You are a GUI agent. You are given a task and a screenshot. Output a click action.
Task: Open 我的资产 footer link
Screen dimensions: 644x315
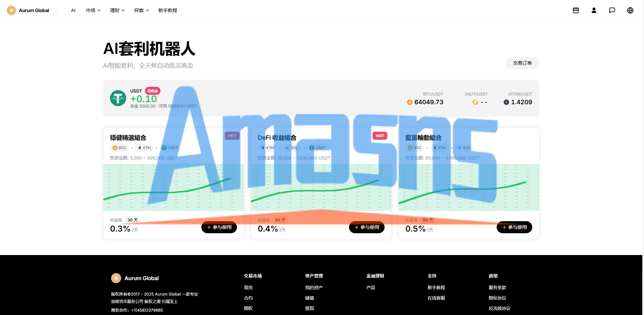point(314,288)
